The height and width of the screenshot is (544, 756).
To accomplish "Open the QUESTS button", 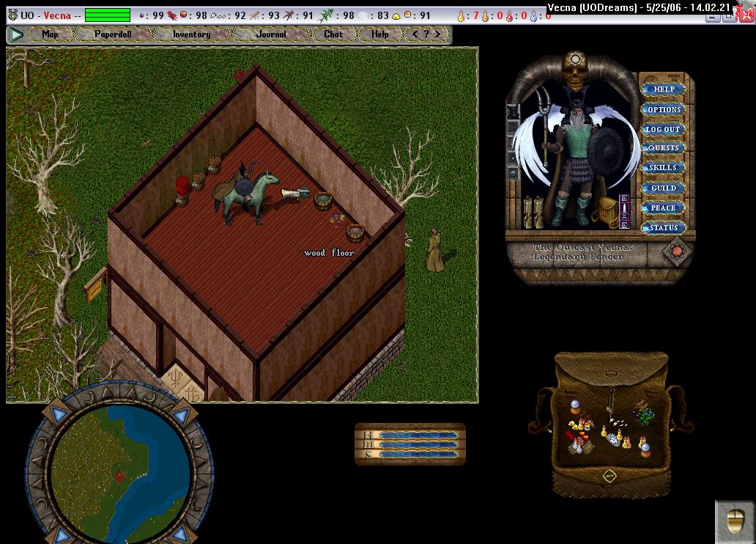I will (664, 147).
